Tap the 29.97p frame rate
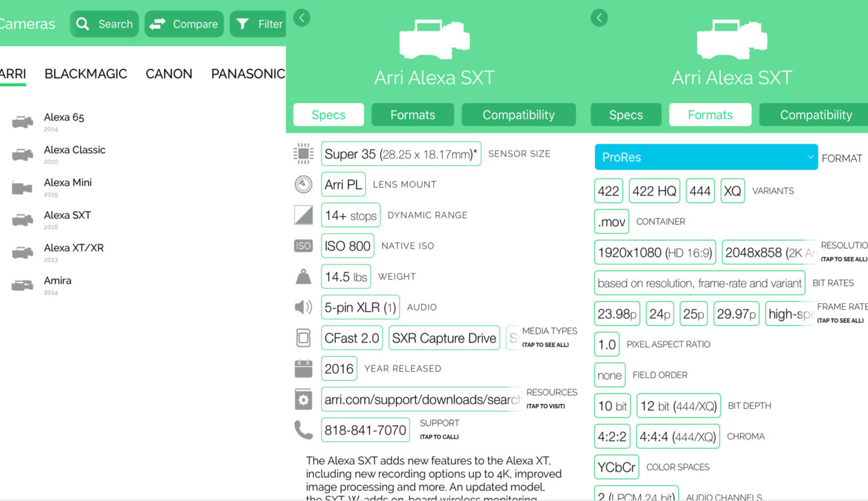868x501 pixels. click(736, 314)
